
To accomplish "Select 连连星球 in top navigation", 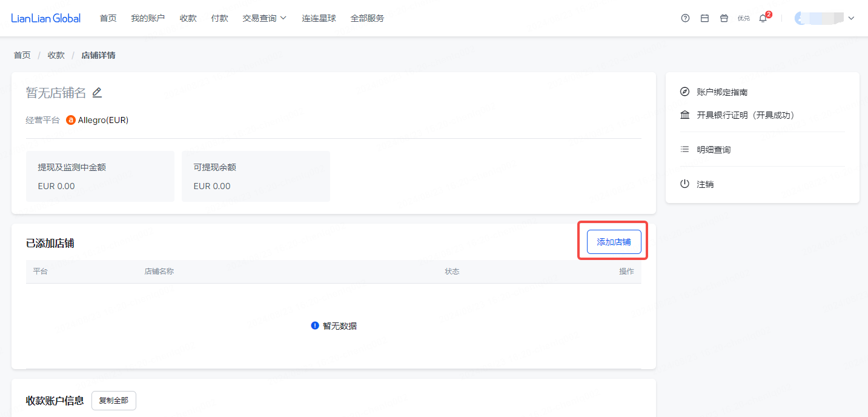I will [319, 18].
